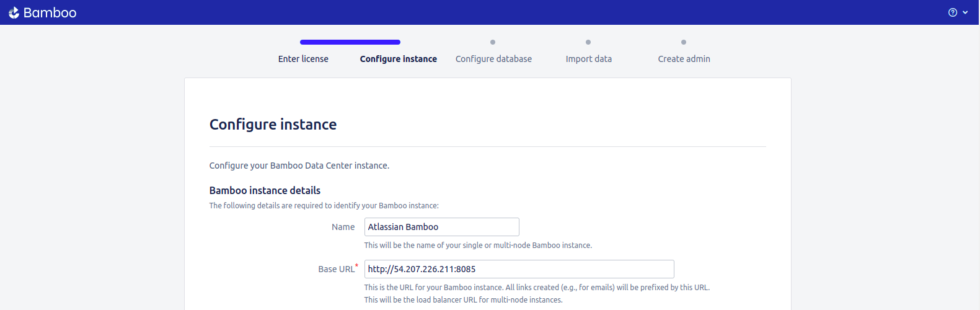Select the Configure database step label
The width and height of the screenshot is (980, 310).
point(493,59)
